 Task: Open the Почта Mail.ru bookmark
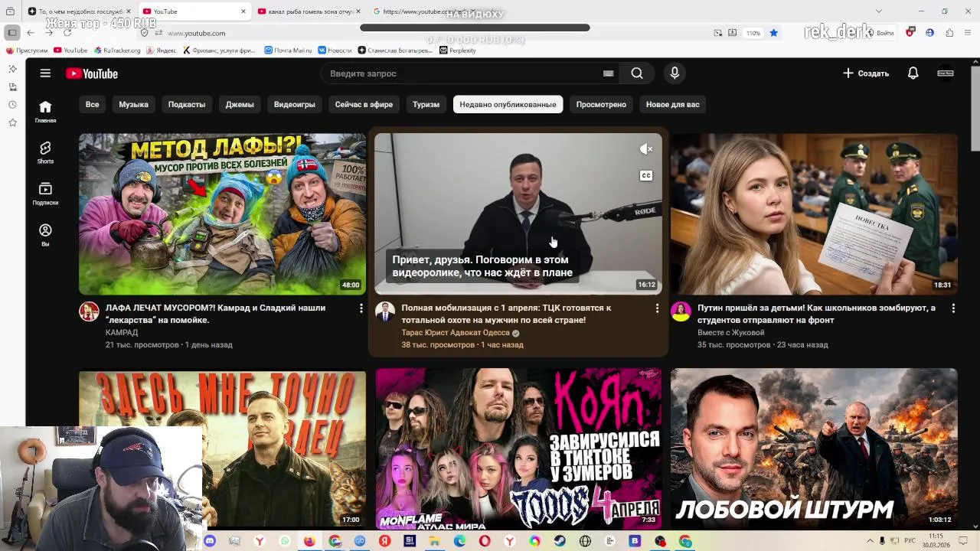pyautogui.click(x=288, y=51)
